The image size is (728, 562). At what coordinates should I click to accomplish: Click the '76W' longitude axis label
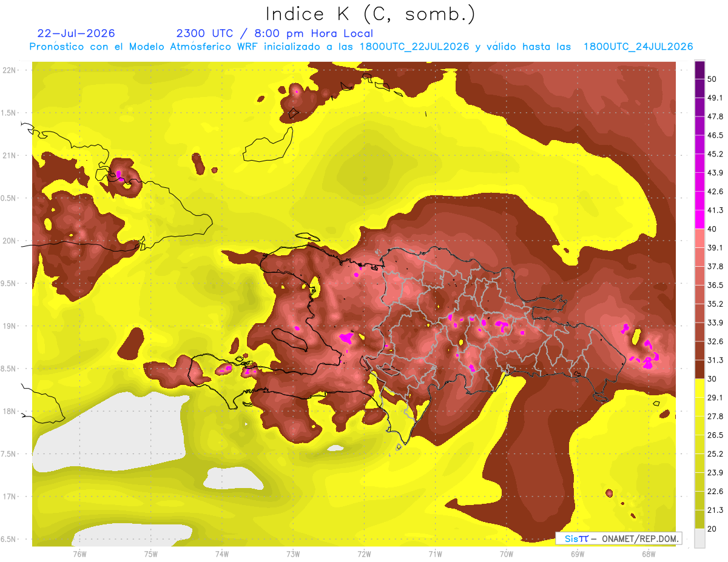coord(79,554)
